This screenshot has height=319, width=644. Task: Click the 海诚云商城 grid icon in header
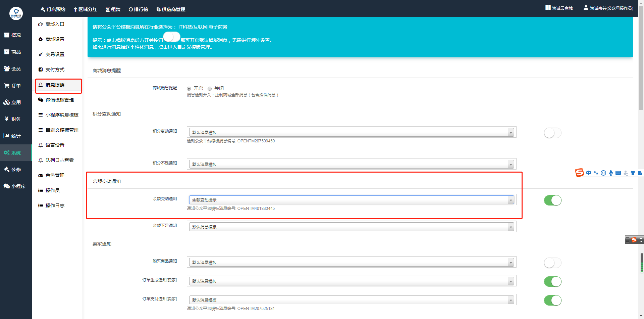548,8
